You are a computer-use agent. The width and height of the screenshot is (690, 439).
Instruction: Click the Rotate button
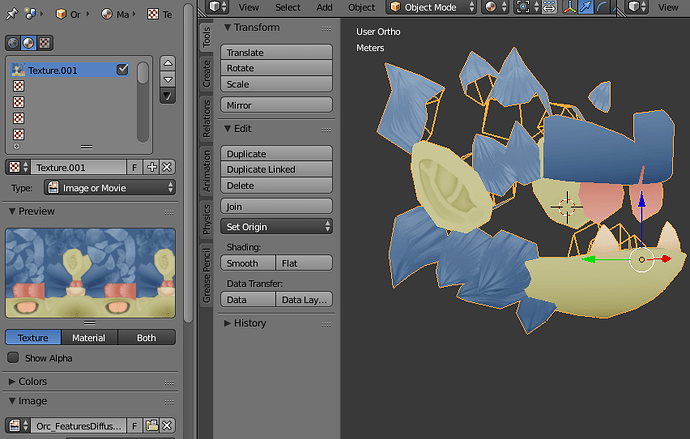(276, 68)
